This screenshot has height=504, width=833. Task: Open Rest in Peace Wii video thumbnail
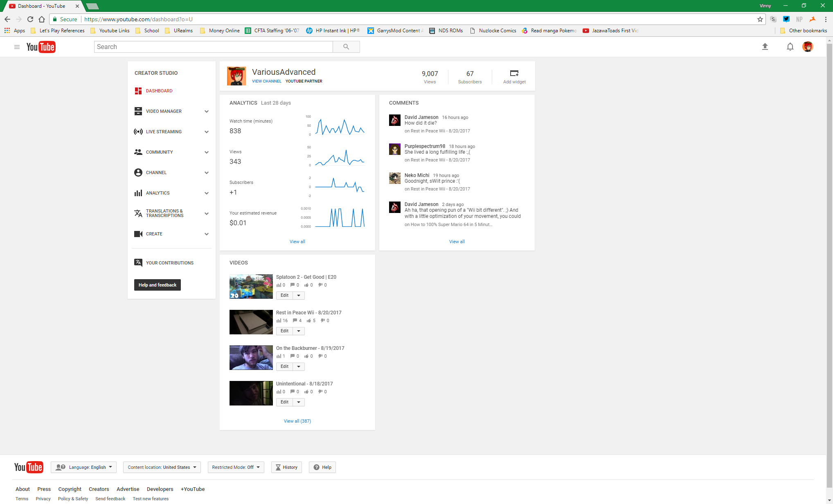(x=251, y=322)
